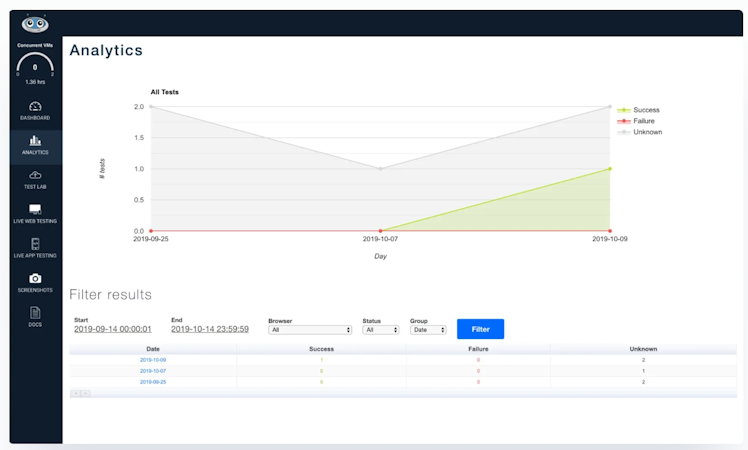Viewport: 748px width, 450px height.
Task: Click the previous page arrow below table
Action: tap(75, 394)
